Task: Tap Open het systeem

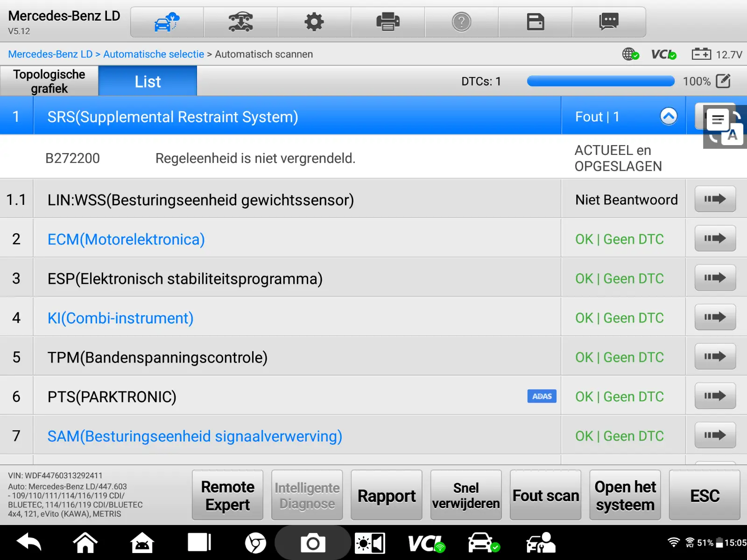Action: [625, 495]
